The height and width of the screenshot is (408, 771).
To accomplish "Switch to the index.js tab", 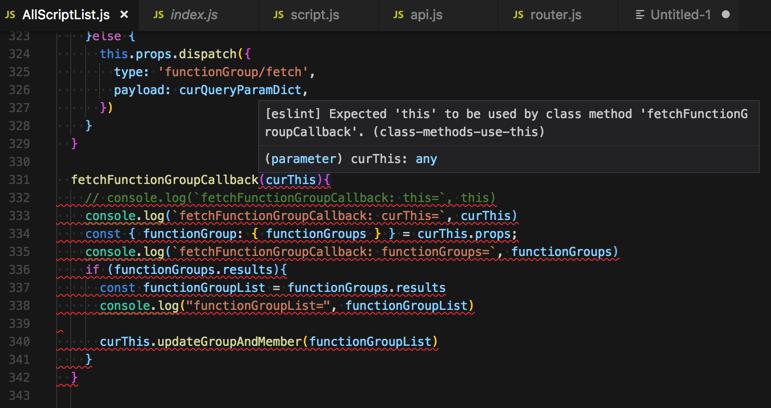I will pyautogui.click(x=193, y=15).
